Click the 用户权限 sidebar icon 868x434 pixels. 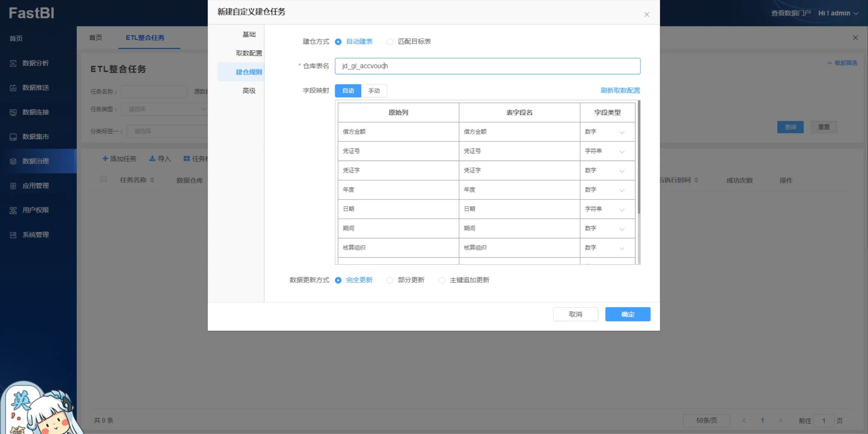pyautogui.click(x=13, y=210)
